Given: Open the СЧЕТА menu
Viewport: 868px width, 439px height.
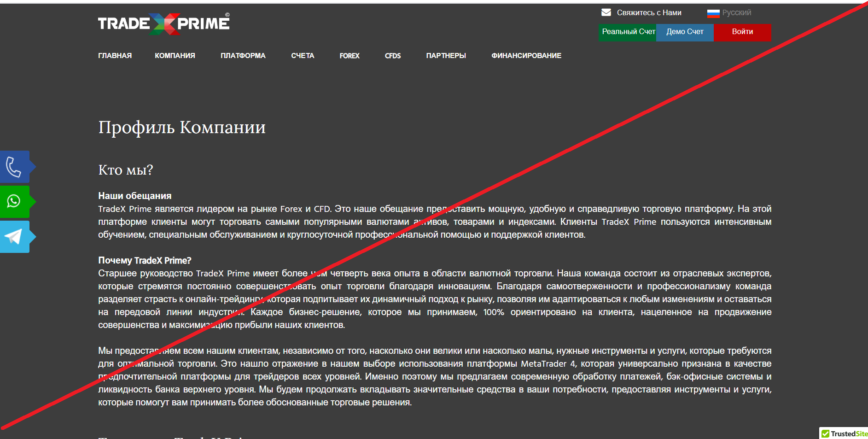Looking at the screenshot, I should point(303,56).
